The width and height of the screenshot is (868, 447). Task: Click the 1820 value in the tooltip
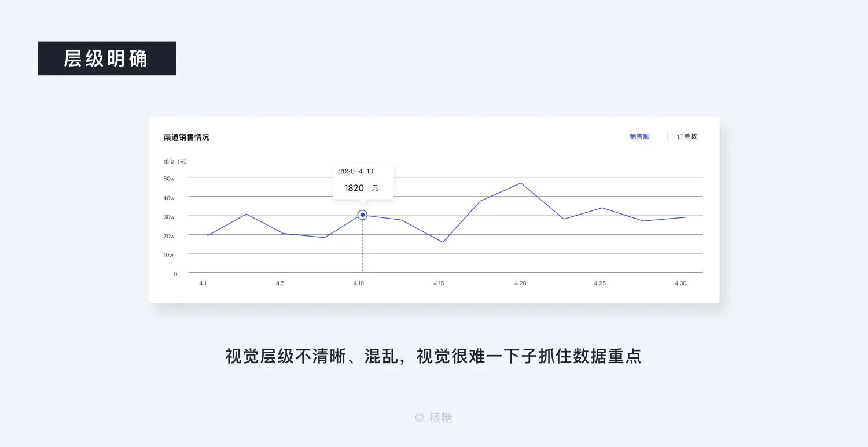point(354,188)
